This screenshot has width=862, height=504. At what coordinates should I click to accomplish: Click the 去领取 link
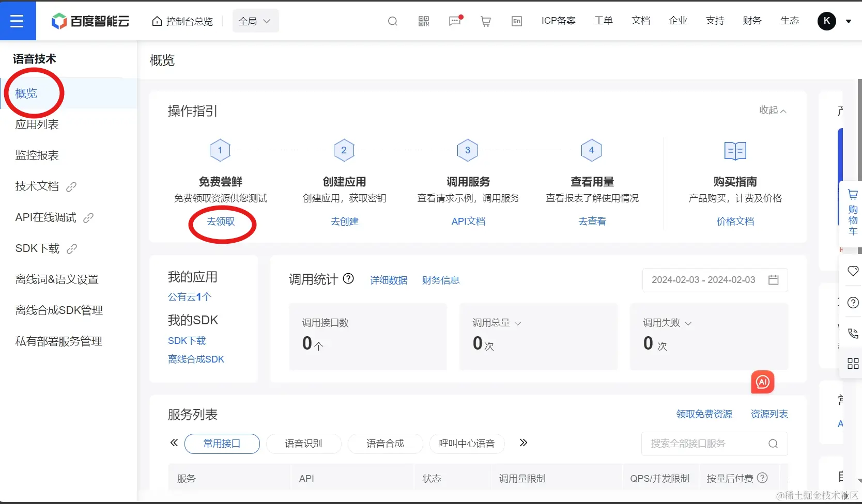[221, 221]
